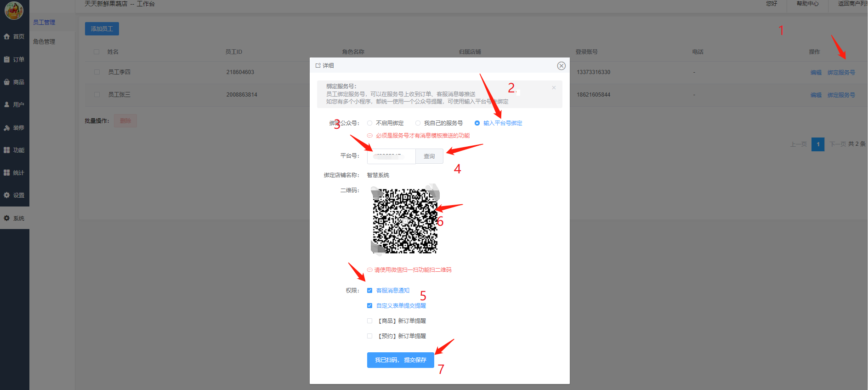Image resolution: width=868 pixels, height=390 pixels.
Task: Click employee ID 218604603 cell
Action: tap(240, 72)
